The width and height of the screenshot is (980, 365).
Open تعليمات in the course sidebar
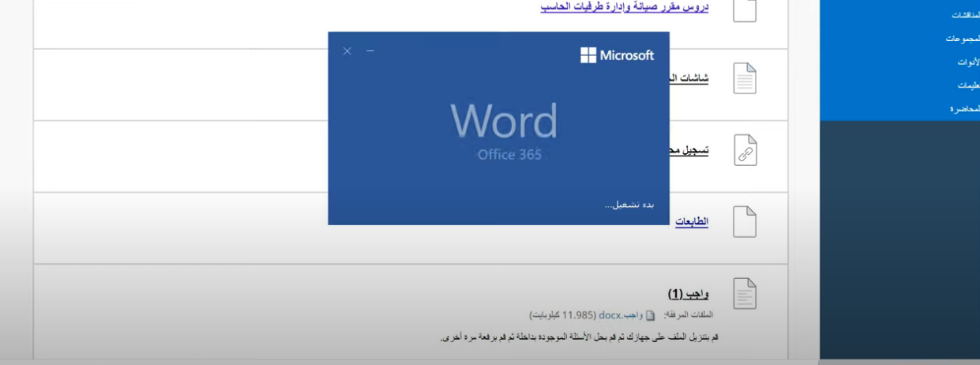tap(968, 85)
